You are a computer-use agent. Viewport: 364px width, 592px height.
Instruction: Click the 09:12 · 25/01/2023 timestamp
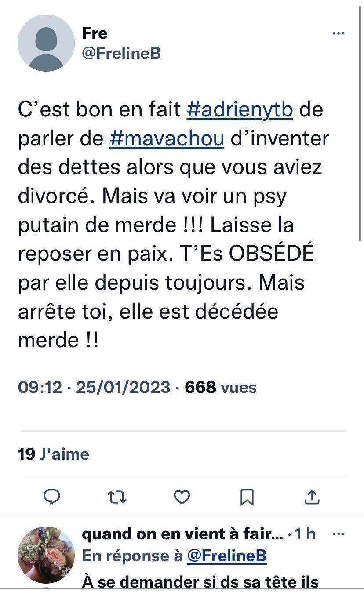click(94, 387)
